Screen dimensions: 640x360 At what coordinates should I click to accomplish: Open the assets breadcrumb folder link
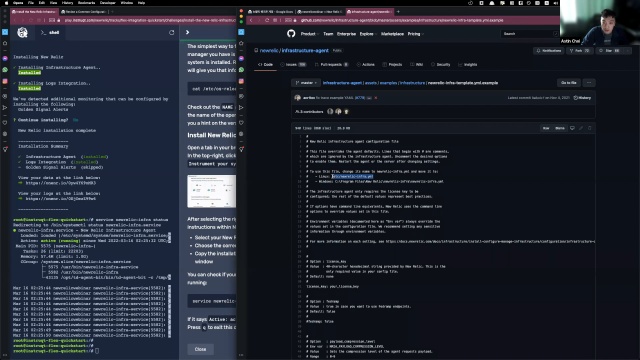371,83
